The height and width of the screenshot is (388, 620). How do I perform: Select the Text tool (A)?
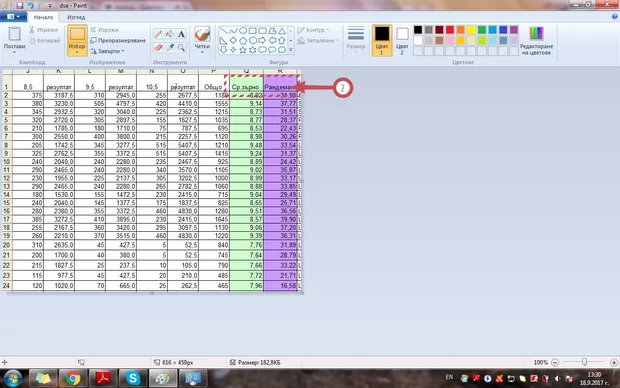coord(181,34)
